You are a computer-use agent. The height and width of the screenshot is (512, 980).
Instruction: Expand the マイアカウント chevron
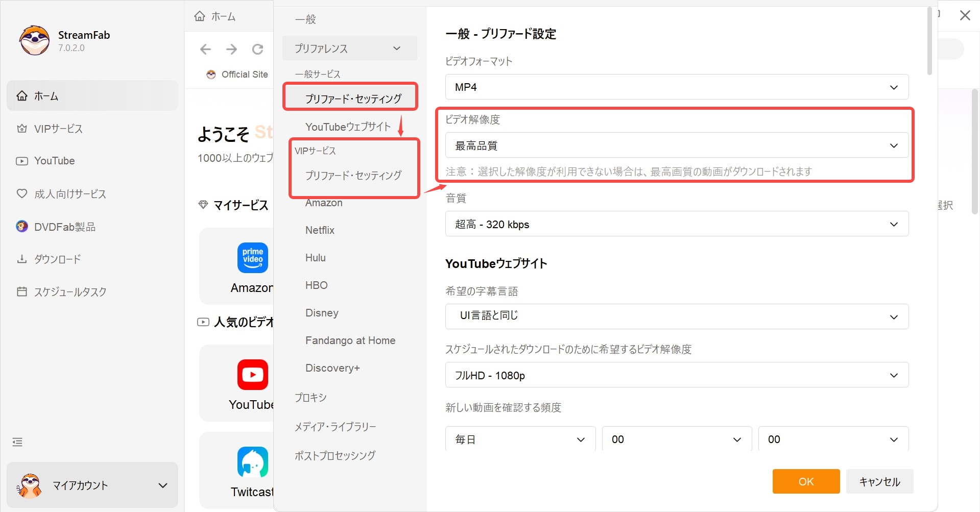point(163,485)
